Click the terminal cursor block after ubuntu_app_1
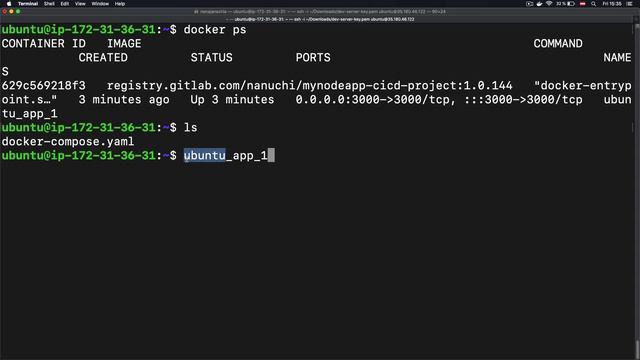 point(271,156)
